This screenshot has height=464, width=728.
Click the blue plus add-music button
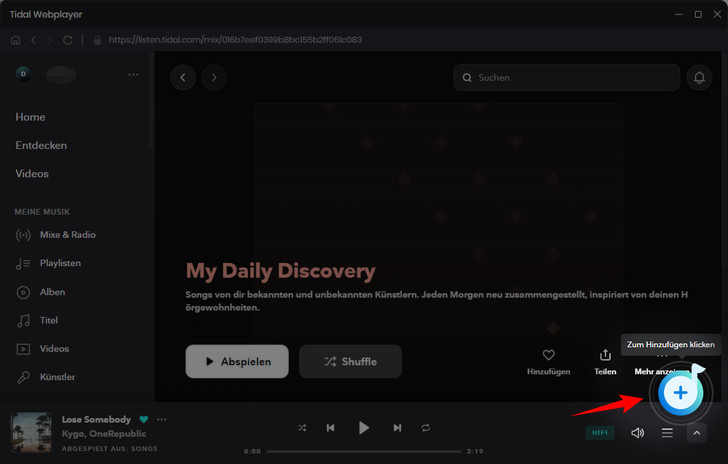pos(681,393)
